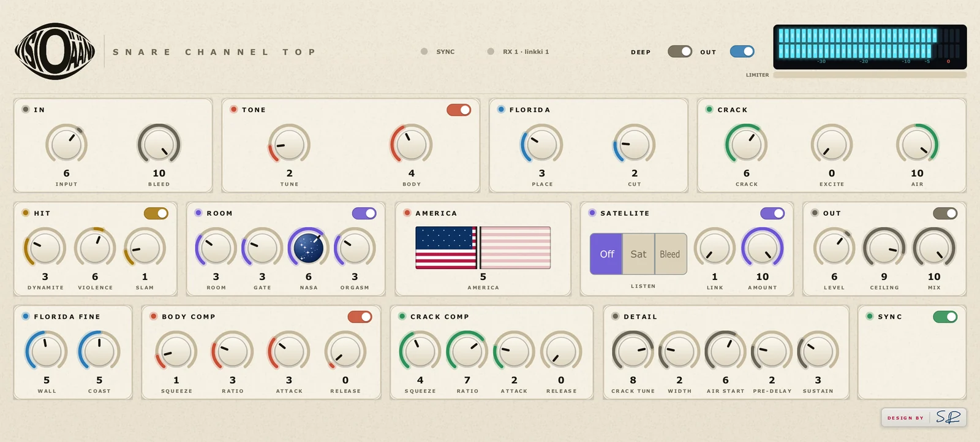Image resolution: width=980 pixels, height=442 pixels.
Task: Click the red dot beside AMERICA title
Action: tap(407, 213)
